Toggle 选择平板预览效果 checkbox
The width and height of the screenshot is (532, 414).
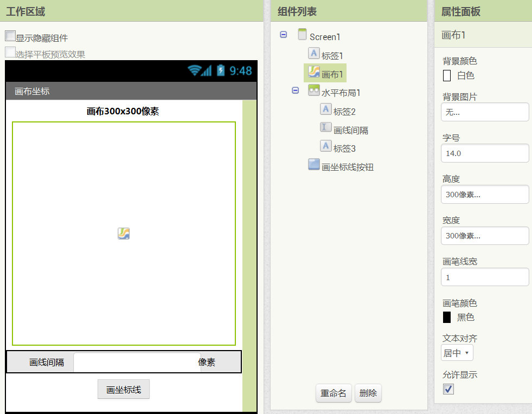(x=10, y=52)
